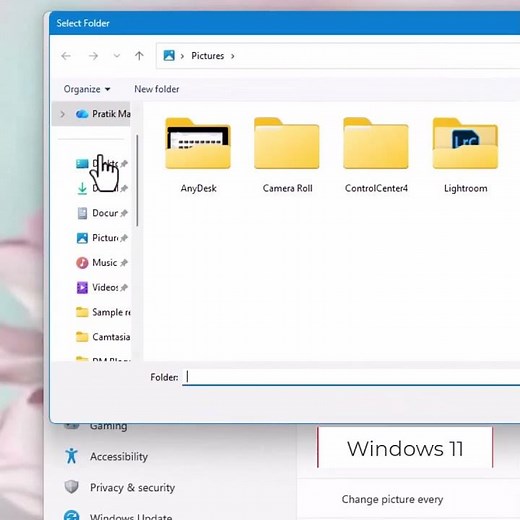Click the Windows 11 preview thumbnail
The width and height of the screenshot is (520, 520).
click(x=405, y=448)
